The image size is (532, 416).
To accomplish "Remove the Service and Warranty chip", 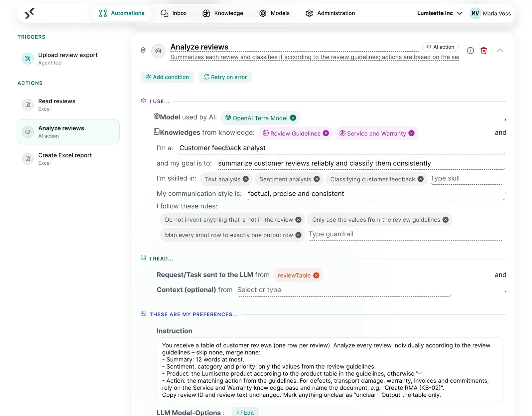I will (x=412, y=133).
